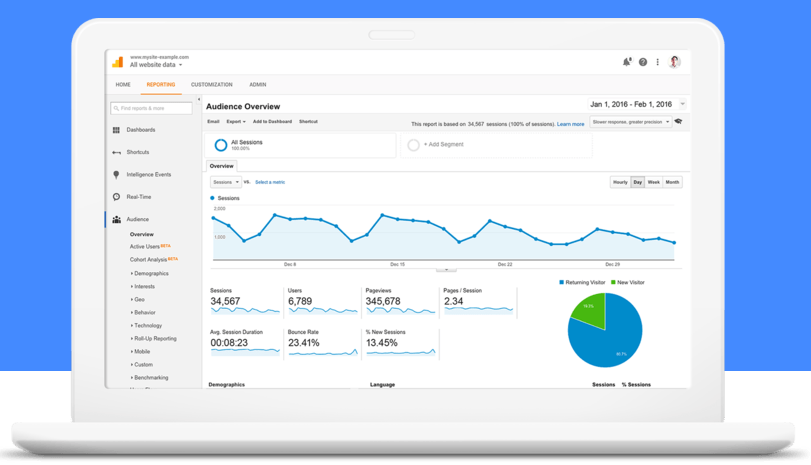Switch chart granularity to Week
This screenshot has width=811, height=465.
coord(654,182)
